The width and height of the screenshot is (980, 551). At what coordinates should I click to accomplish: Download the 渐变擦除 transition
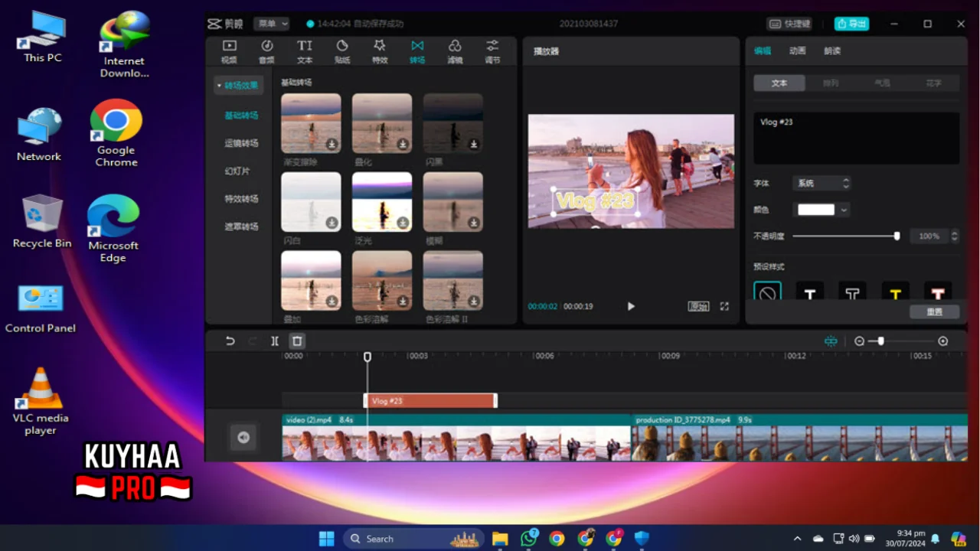(x=332, y=144)
